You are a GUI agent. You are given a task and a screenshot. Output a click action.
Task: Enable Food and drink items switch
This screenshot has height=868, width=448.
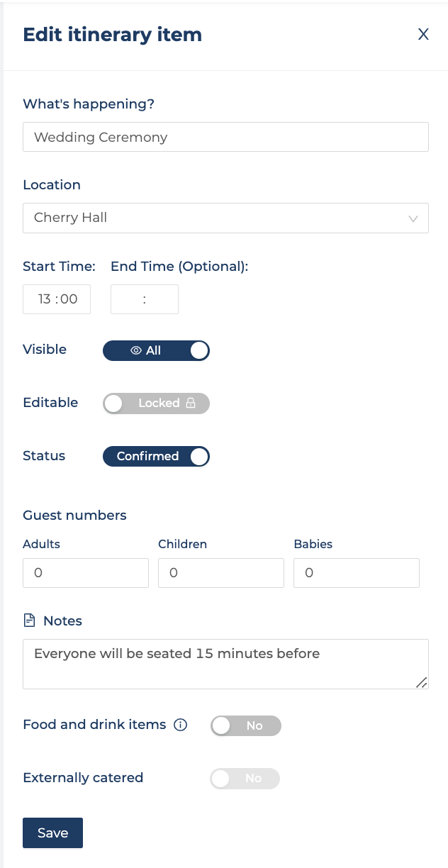(x=246, y=725)
